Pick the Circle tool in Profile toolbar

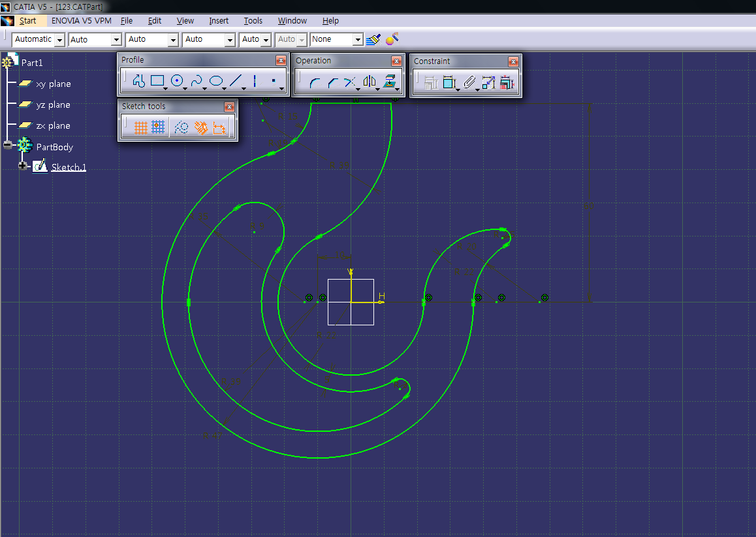click(x=176, y=82)
